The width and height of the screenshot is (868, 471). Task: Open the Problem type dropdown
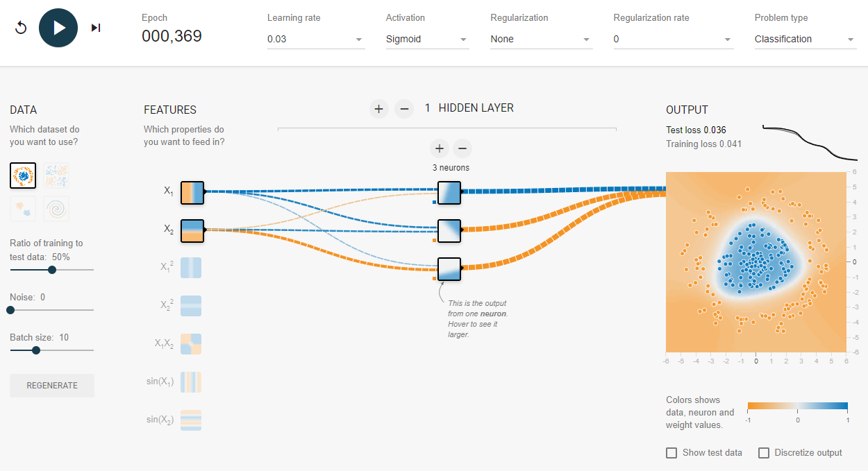tap(806, 40)
